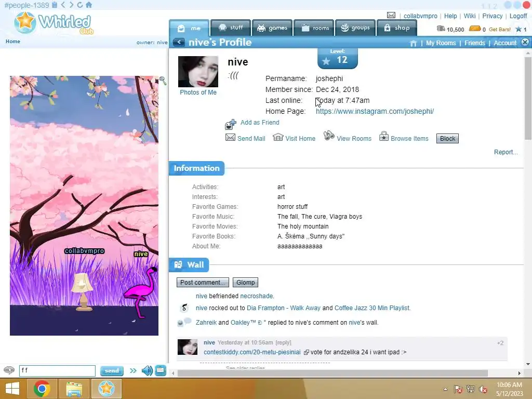Open the groups tab
Screen dimensions: 532x399
pyautogui.click(x=355, y=28)
